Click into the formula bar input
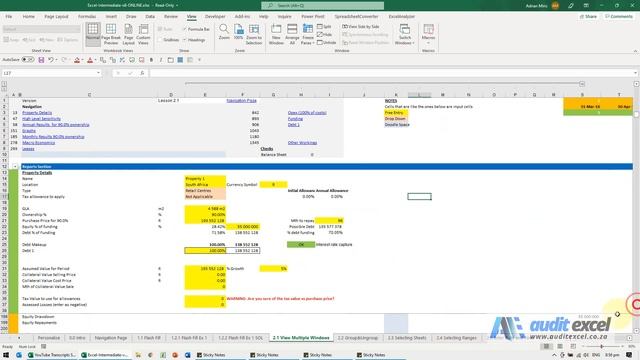The image size is (640, 360). click(390, 73)
